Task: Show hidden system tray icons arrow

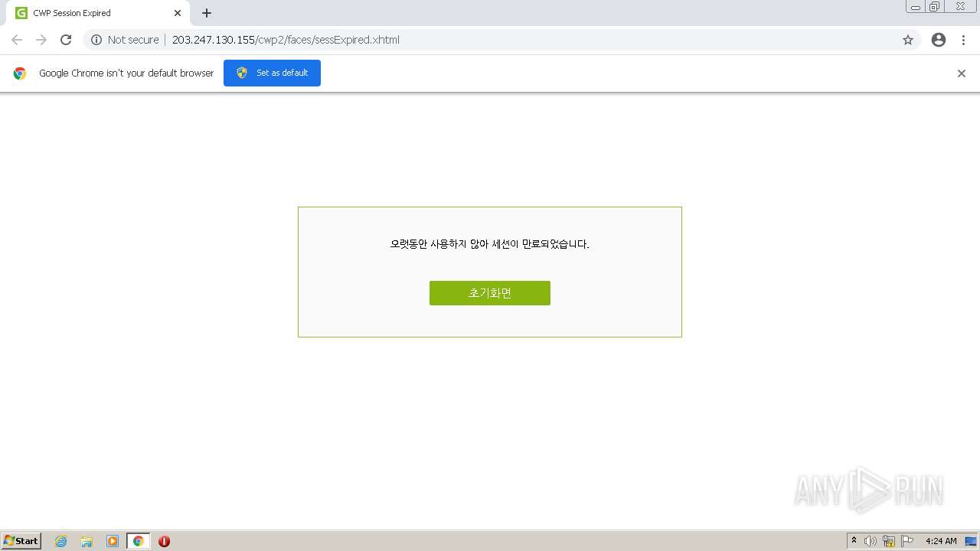Action: pyautogui.click(x=854, y=541)
